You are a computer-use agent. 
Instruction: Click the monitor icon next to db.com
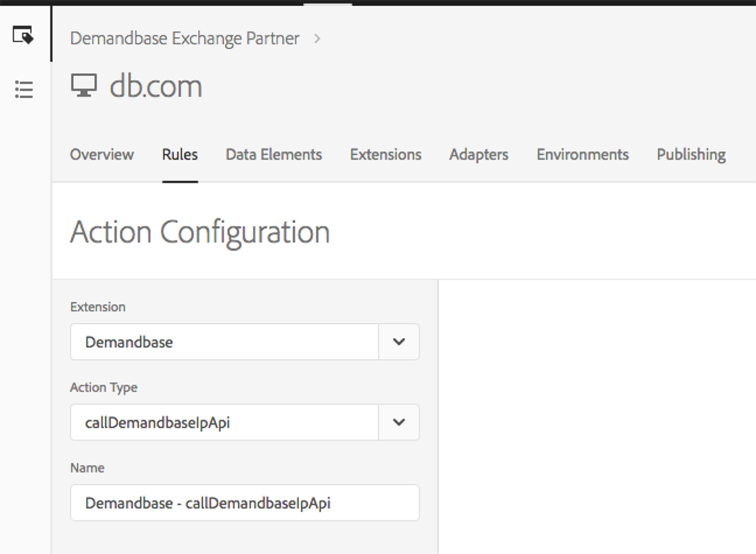pos(84,85)
